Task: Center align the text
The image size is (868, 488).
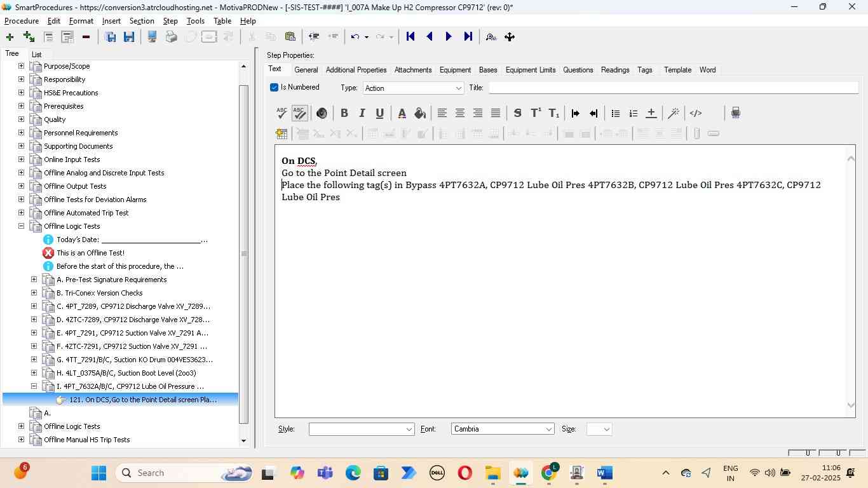Action: (460, 113)
